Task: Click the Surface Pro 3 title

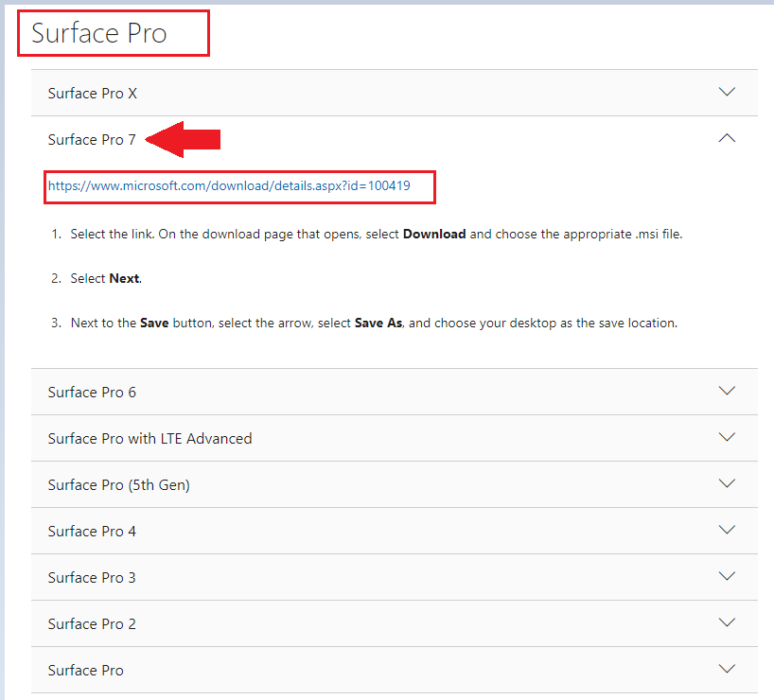Action: pyautogui.click(x=92, y=577)
